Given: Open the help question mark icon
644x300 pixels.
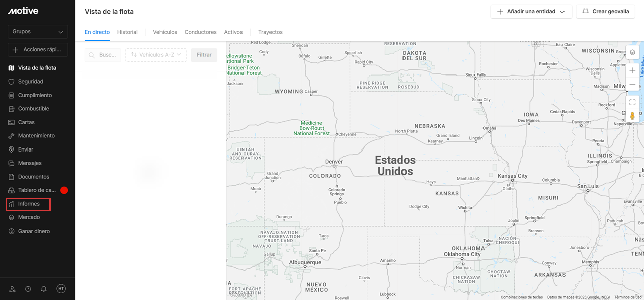Looking at the screenshot, I should (x=28, y=289).
